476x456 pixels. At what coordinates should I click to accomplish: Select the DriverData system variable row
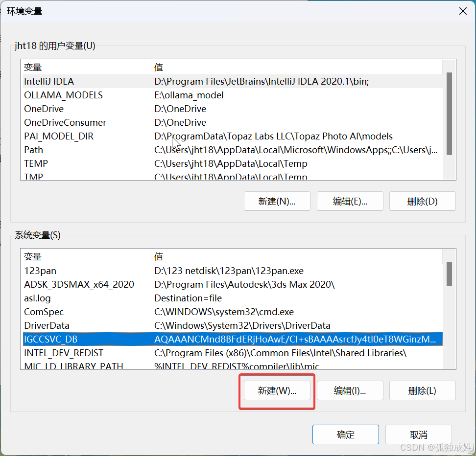(x=98, y=325)
